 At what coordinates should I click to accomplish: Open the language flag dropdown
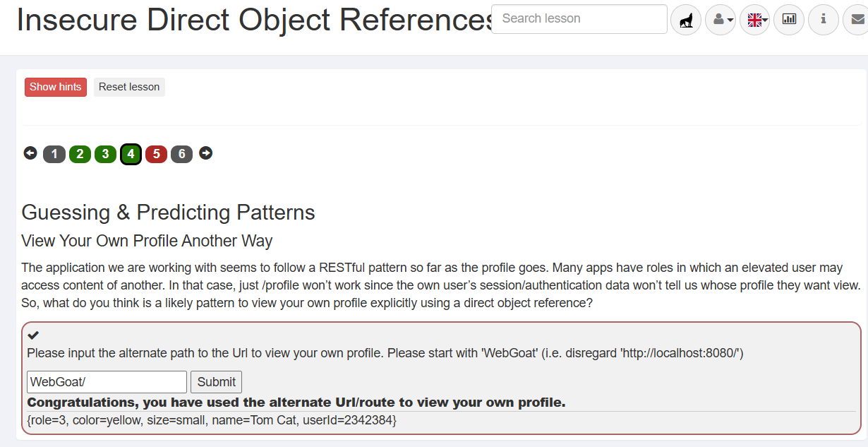tap(755, 20)
